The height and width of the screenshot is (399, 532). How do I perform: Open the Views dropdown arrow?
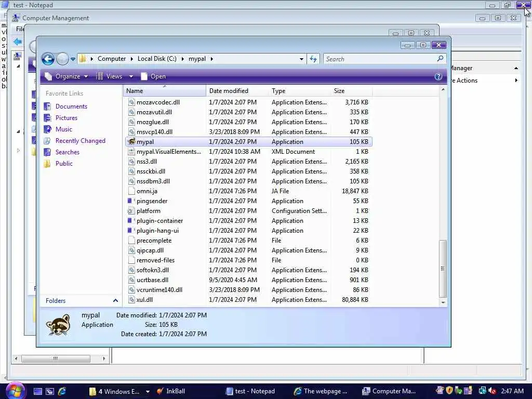131,76
